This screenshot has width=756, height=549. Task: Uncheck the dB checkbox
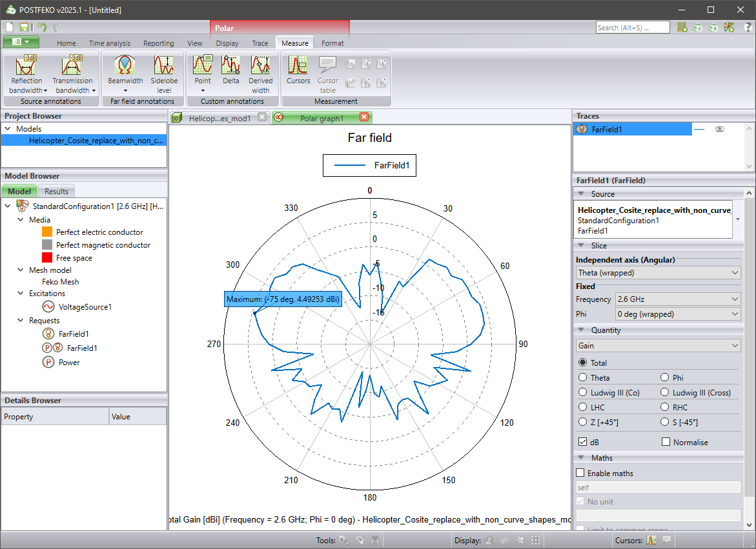click(x=583, y=442)
